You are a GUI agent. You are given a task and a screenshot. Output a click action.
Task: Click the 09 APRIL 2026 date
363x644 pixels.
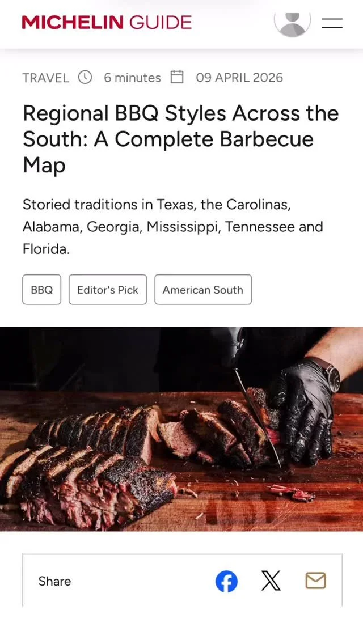(x=239, y=78)
